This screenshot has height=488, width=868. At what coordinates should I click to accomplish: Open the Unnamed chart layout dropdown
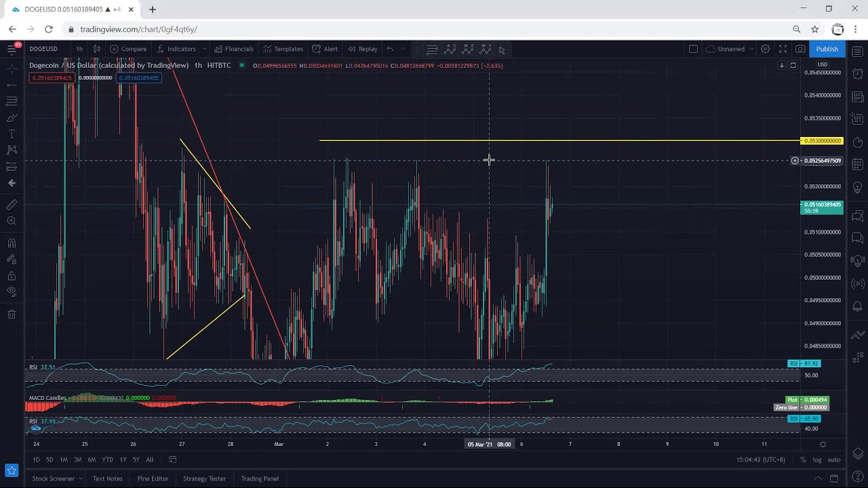[729, 49]
